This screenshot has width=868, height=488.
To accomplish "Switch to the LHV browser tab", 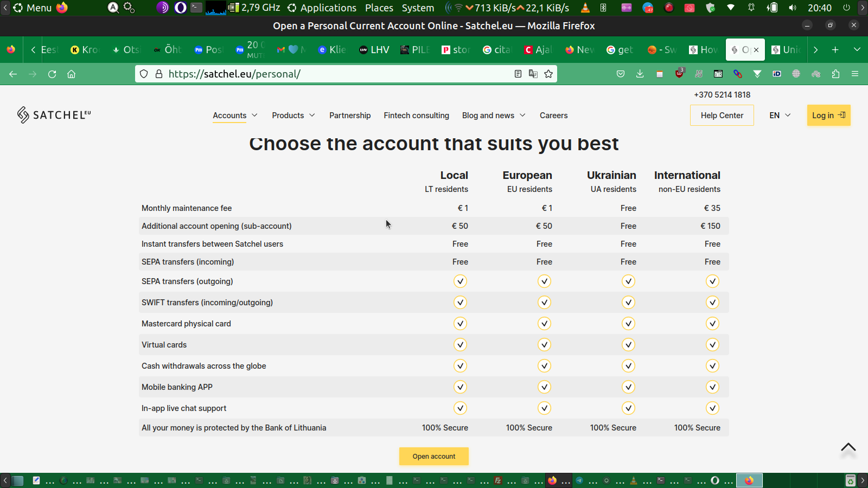I will tap(374, 50).
